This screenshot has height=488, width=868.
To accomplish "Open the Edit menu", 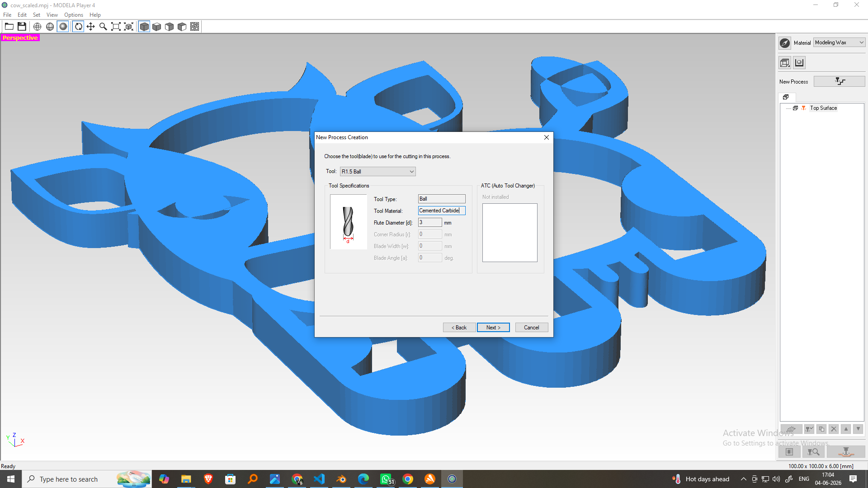I will click(22, 15).
